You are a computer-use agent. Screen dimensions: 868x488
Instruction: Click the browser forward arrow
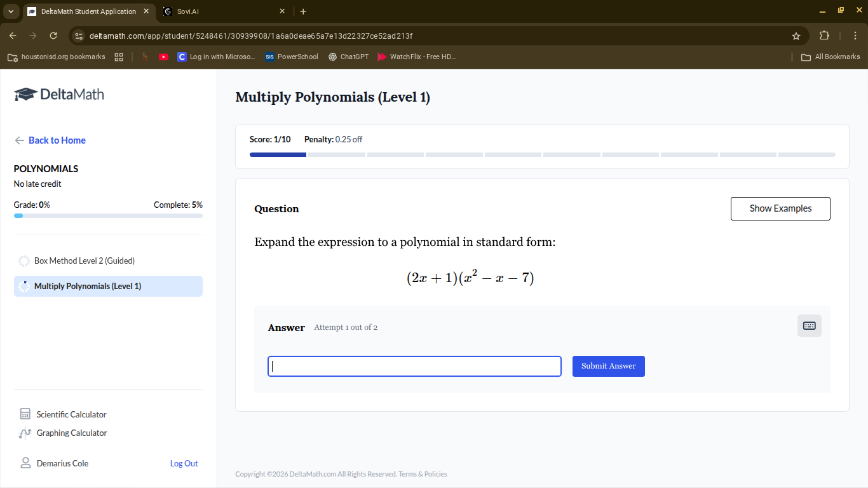[x=33, y=36]
